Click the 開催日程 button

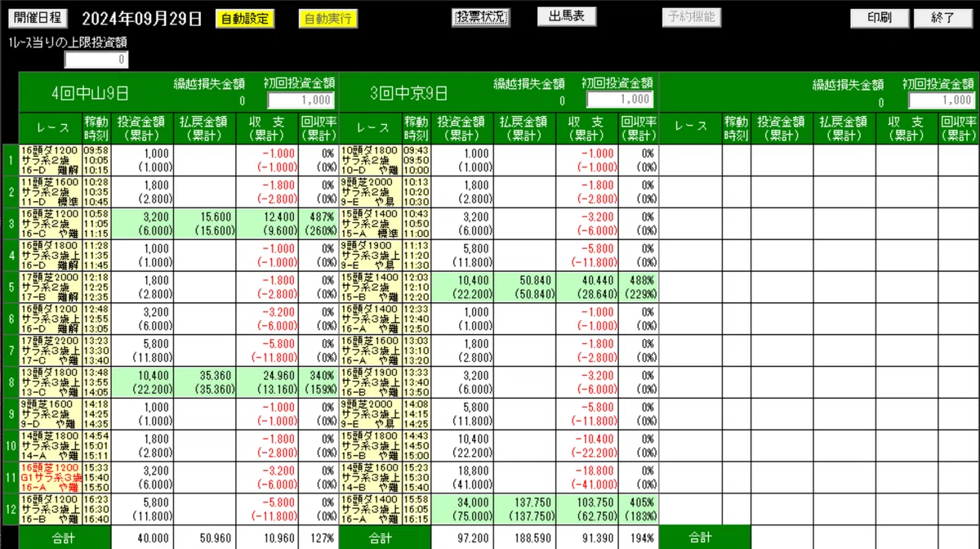click(38, 18)
